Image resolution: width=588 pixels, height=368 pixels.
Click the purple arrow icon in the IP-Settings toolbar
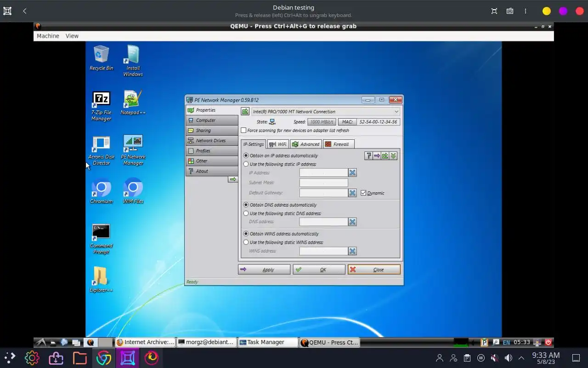click(x=377, y=156)
